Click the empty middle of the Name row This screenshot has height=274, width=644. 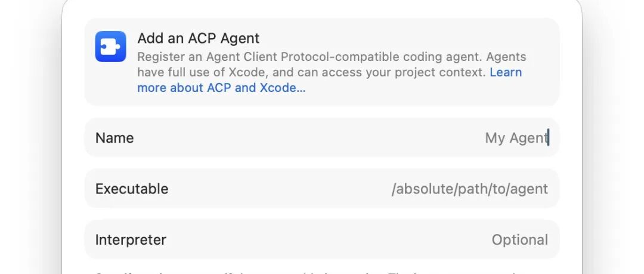(x=308, y=137)
